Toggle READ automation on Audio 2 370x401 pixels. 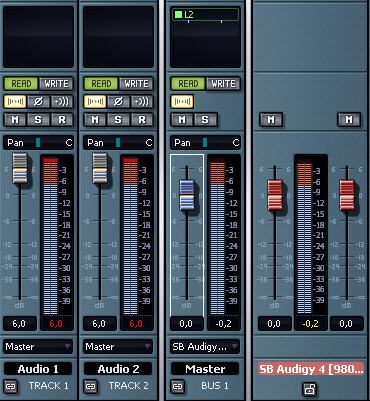pos(101,84)
